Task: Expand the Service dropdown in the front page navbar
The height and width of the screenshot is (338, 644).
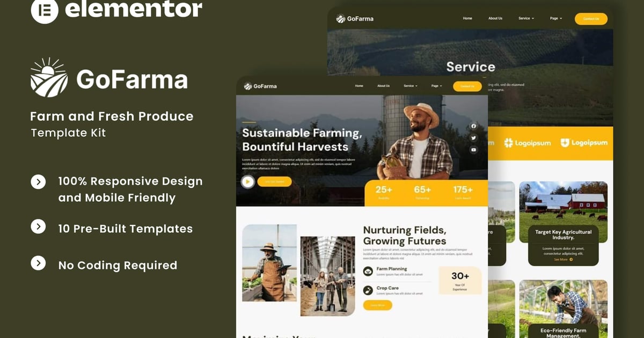Action: (x=411, y=86)
